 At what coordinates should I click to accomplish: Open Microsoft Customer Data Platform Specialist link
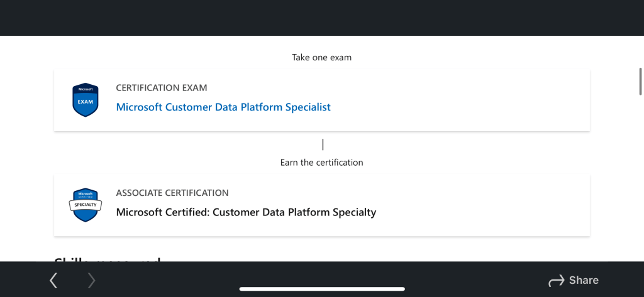coord(223,107)
